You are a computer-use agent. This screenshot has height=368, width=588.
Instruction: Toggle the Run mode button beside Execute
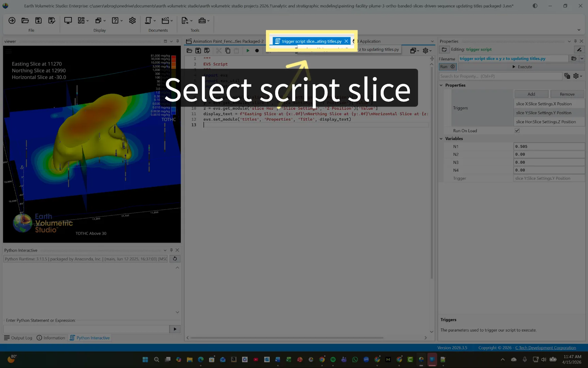pyautogui.click(x=447, y=67)
